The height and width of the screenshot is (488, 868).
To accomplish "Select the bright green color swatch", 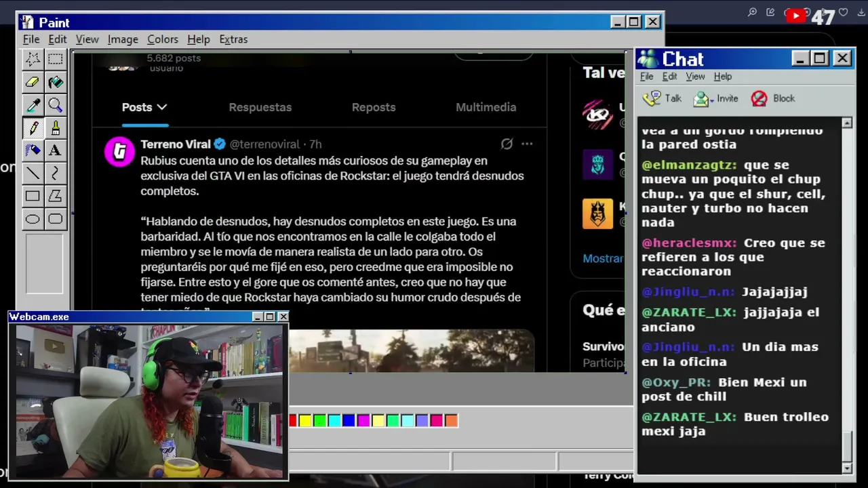I will point(320,421).
